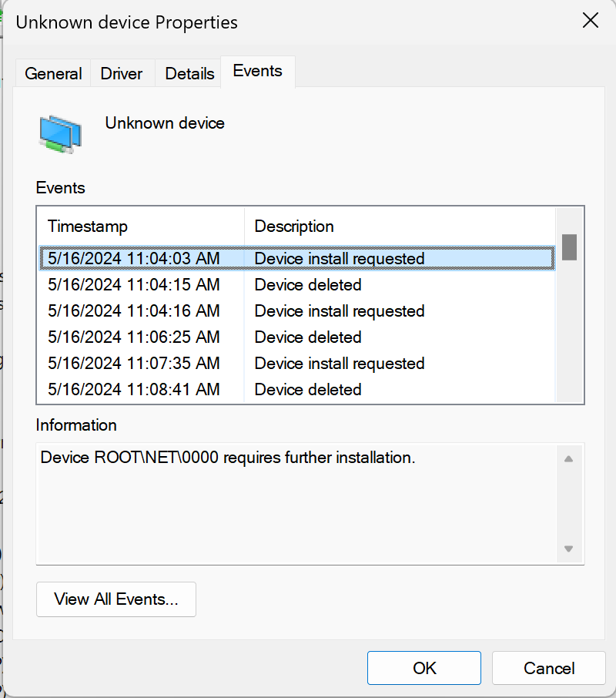
Task: Sort events by the Timestamp column header
Action: click(141, 227)
